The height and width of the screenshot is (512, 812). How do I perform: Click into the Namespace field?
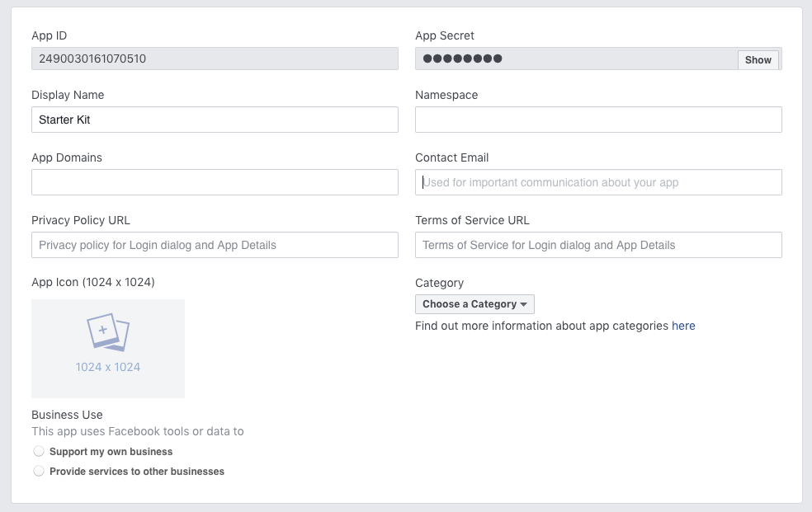tap(597, 120)
